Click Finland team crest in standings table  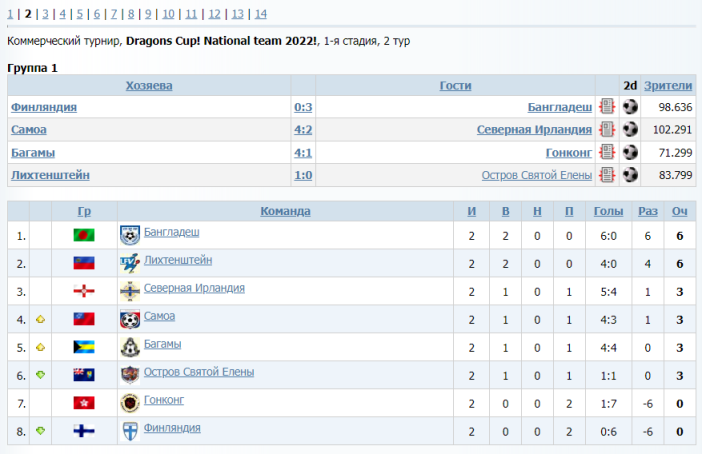click(129, 431)
